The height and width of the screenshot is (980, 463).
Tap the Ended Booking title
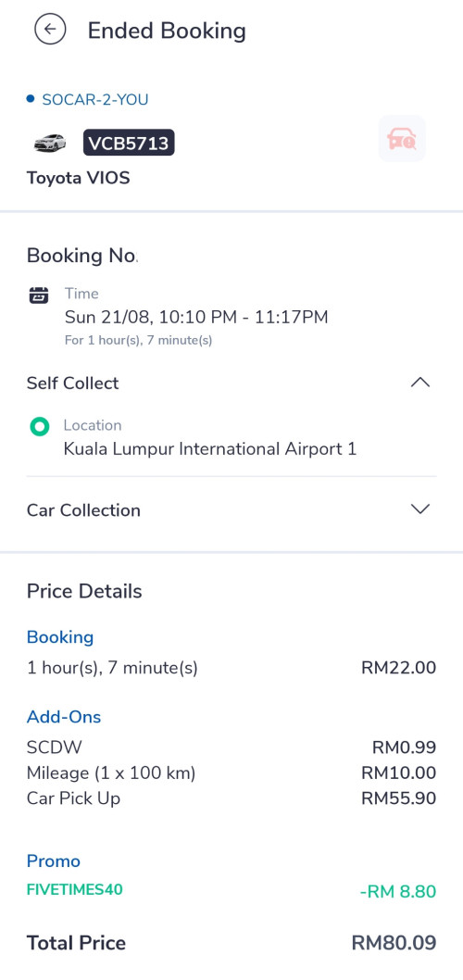(167, 31)
